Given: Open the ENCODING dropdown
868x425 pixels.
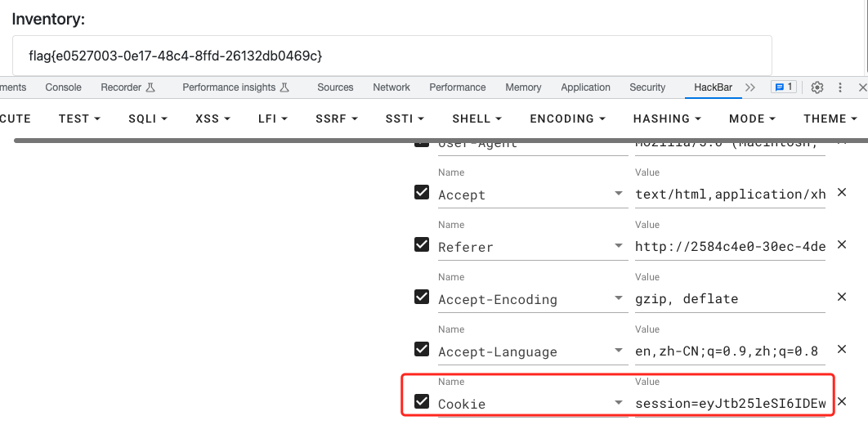Looking at the screenshot, I should (567, 119).
